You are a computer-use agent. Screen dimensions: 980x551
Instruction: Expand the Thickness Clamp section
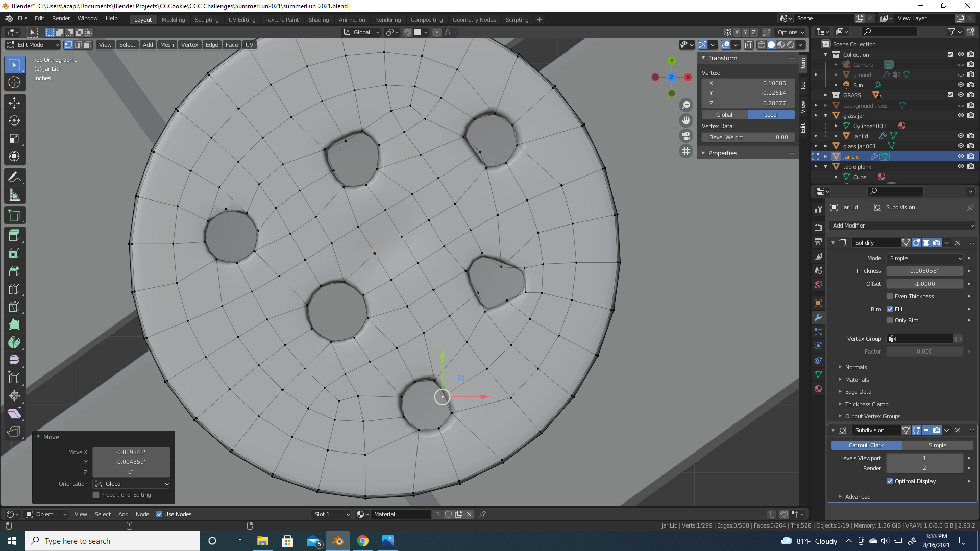click(x=866, y=404)
